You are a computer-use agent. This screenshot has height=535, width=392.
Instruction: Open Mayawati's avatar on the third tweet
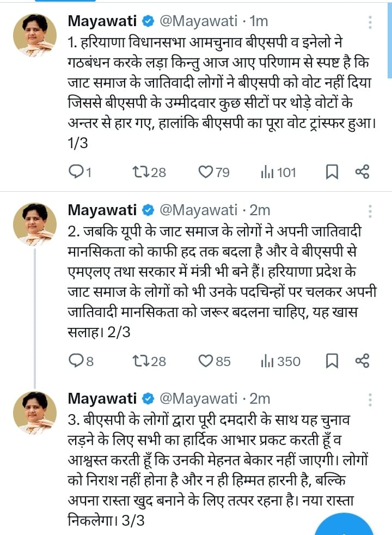coord(35,412)
